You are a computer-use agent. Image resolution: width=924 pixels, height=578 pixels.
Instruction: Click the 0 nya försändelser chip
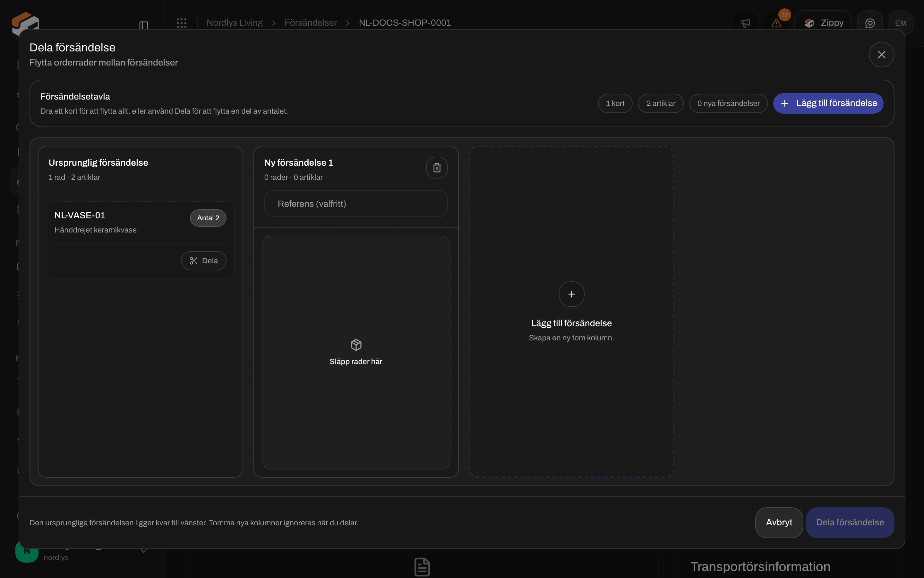click(729, 103)
